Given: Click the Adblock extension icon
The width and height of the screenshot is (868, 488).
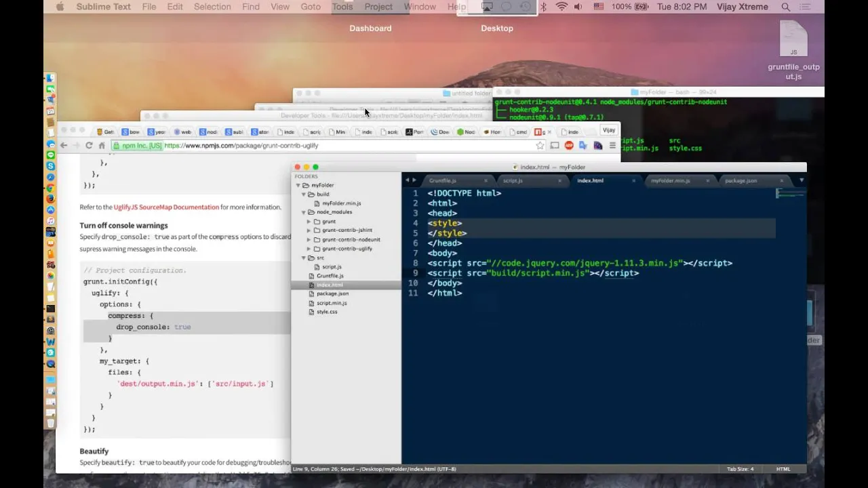Looking at the screenshot, I should pos(569,146).
